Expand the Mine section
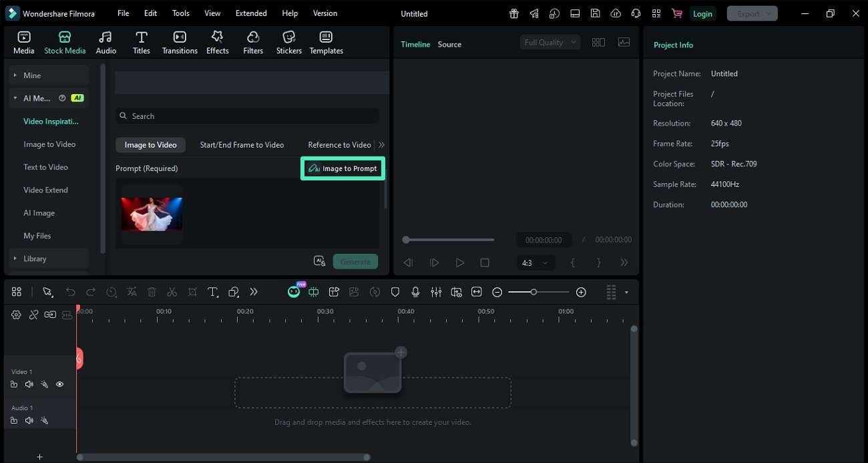The image size is (868, 463). [x=49, y=75]
